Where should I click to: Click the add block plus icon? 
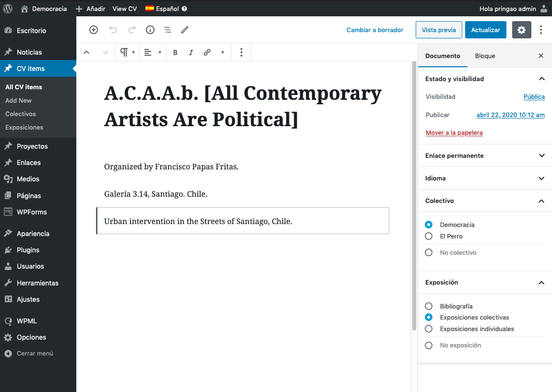point(93,30)
